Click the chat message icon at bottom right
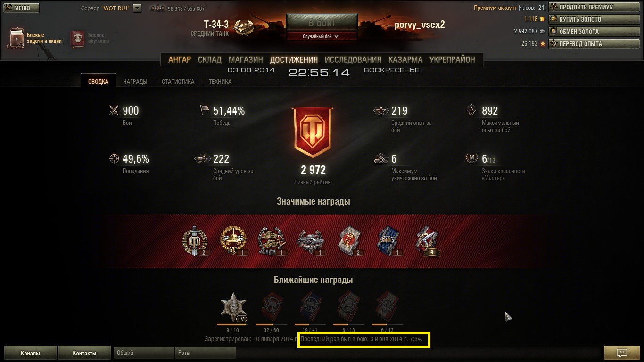Image resolution: width=644 pixels, height=362 pixels. coord(621,353)
